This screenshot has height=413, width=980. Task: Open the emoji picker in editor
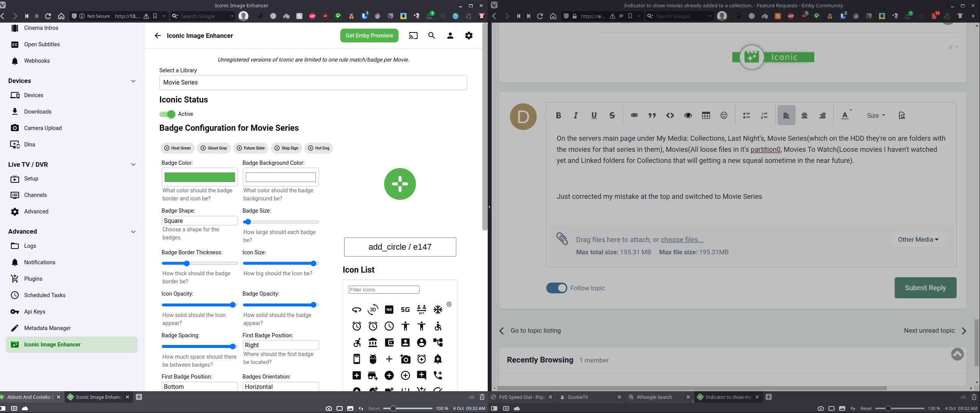click(x=724, y=115)
